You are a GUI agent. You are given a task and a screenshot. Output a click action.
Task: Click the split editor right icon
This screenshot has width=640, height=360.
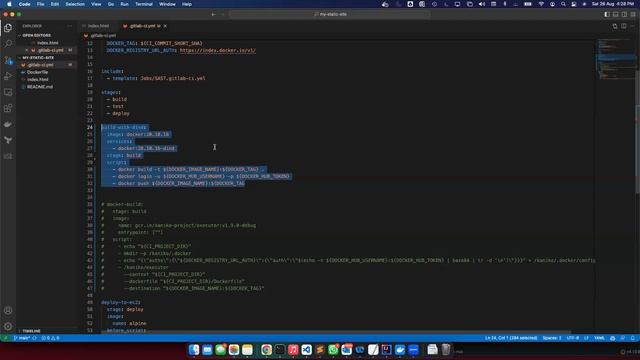click(x=624, y=26)
